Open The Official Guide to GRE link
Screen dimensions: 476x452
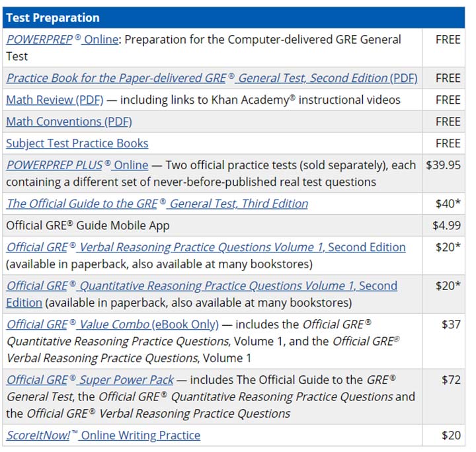157,204
